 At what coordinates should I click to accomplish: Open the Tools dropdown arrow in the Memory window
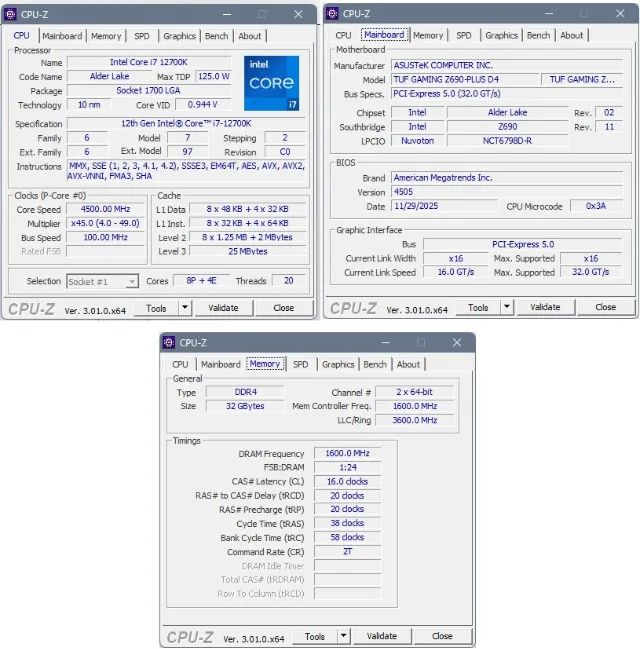(344, 636)
